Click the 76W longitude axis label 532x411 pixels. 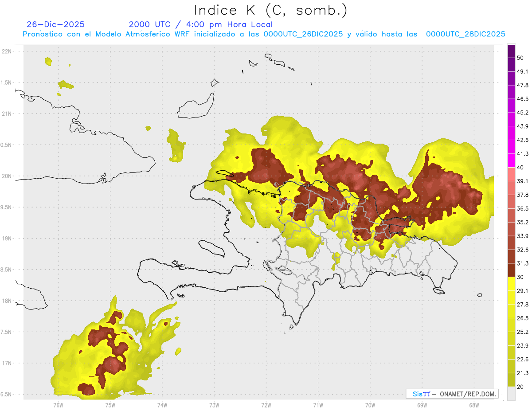click(x=58, y=405)
